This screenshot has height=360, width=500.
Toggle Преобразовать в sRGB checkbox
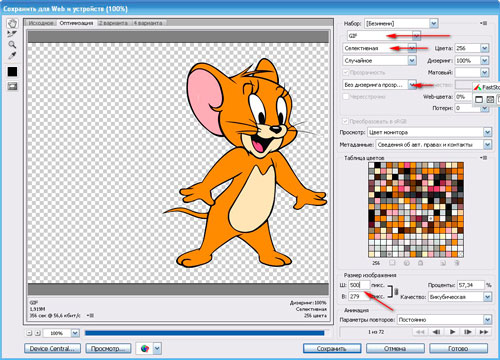(x=346, y=122)
